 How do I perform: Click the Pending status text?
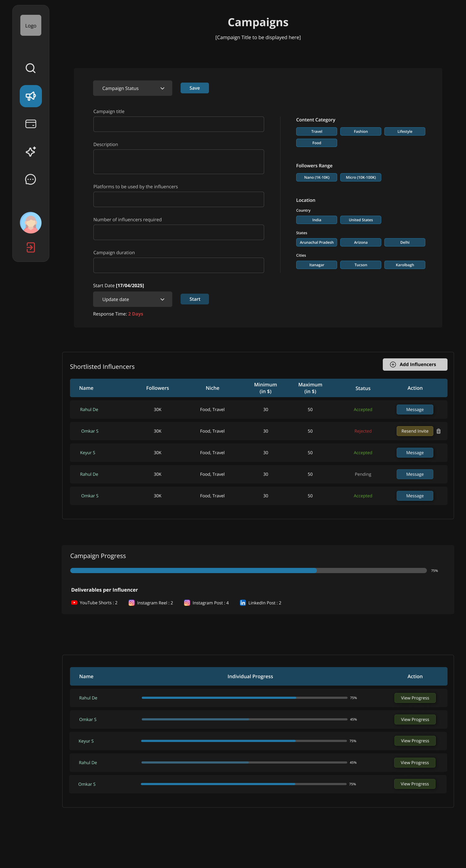click(x=363, y=474)
